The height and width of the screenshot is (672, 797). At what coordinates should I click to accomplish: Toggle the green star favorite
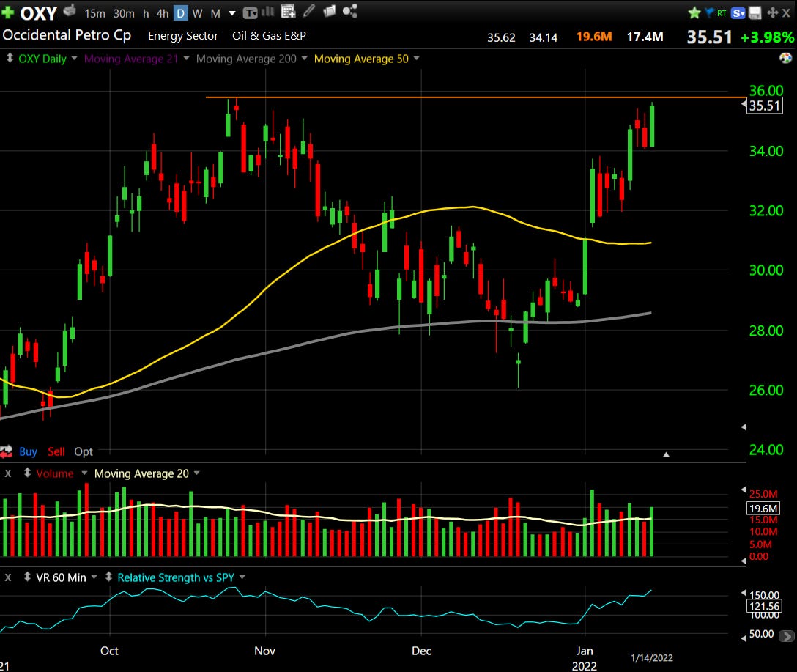click(694, 12)
